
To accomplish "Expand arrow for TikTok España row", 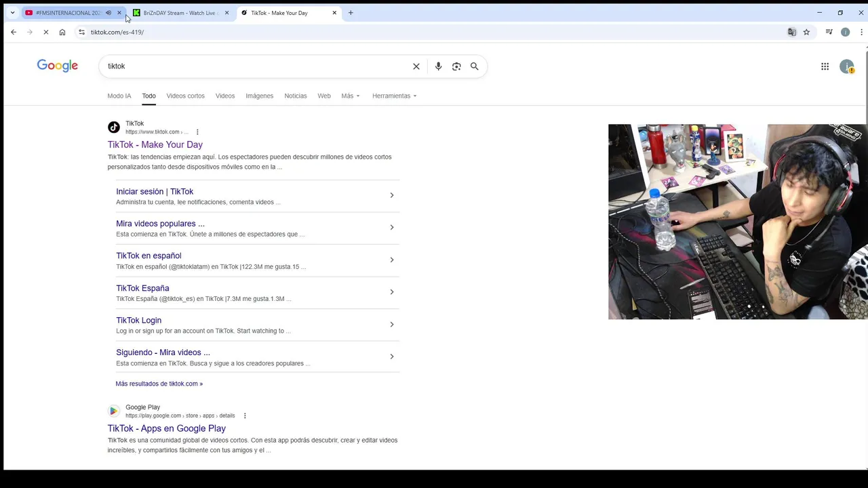I will [x=392, y=291].
